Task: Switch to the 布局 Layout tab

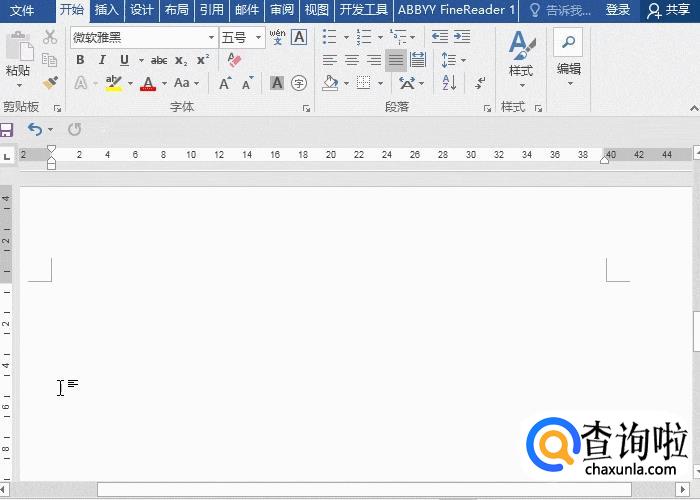Action: pyautogui.click(x=176, y=10)
